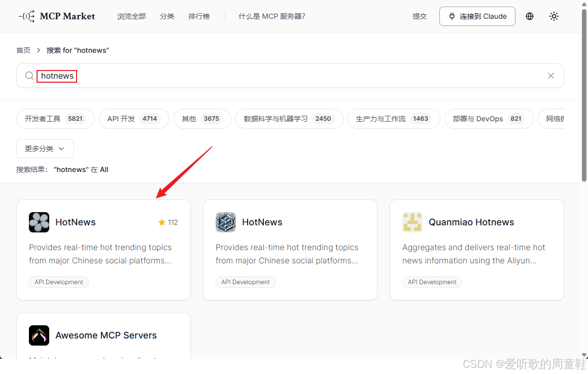Open the Awesome MCP Servers card title
588x374 pixels.
[x=106, y=335]
